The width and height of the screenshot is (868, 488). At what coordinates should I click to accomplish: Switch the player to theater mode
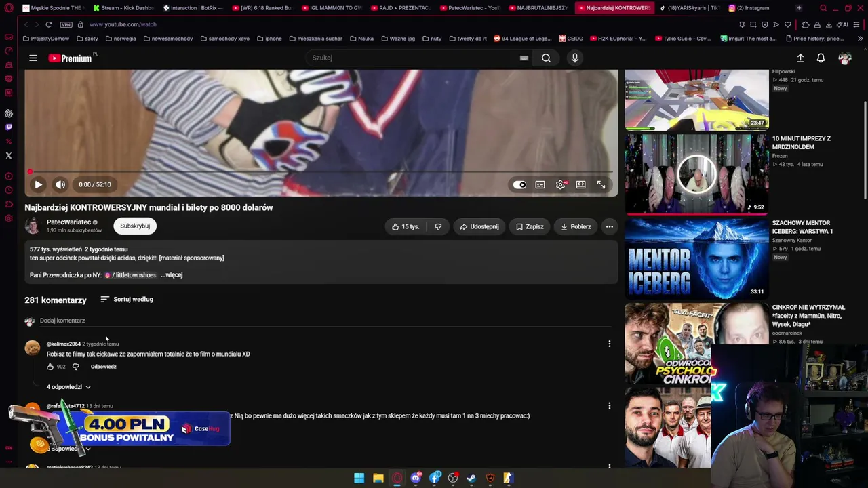click(x=581, y=184)
